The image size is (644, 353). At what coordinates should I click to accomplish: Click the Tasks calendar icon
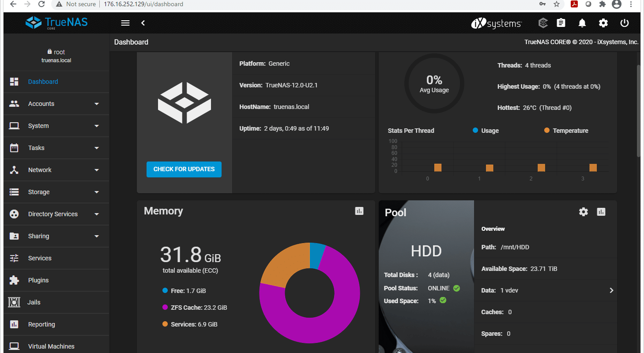14,148
